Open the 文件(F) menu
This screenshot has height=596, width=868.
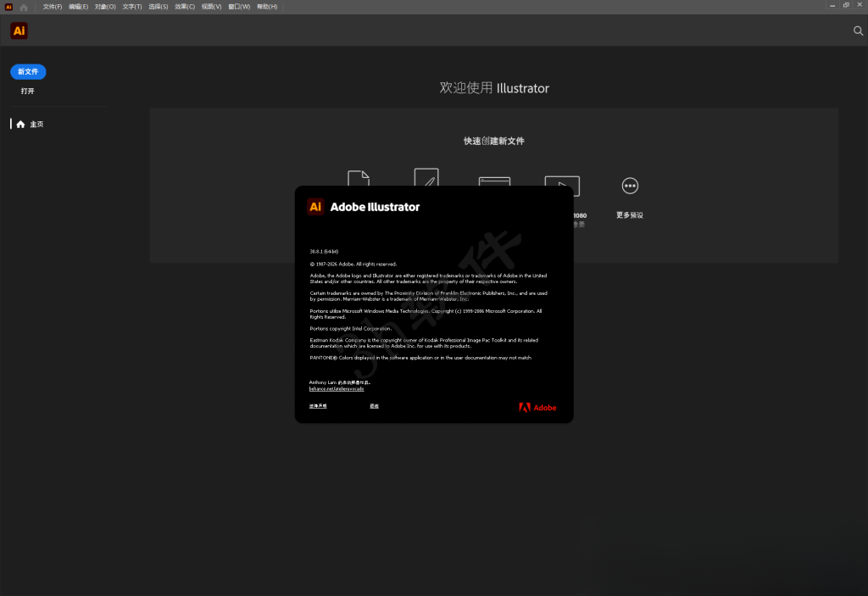point(53,7)
